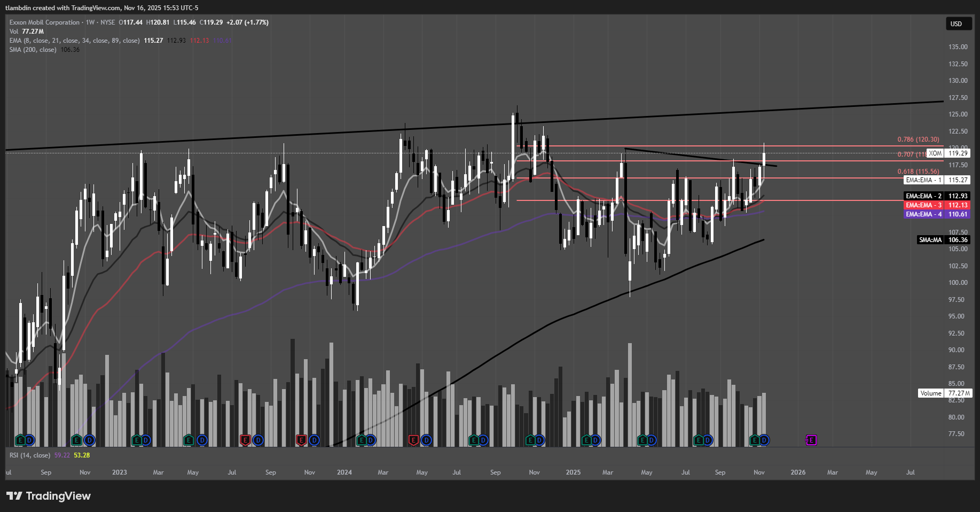Click the 77.50 price axis label
This screenshot has height=512, width=980.
tap(957, 434)
